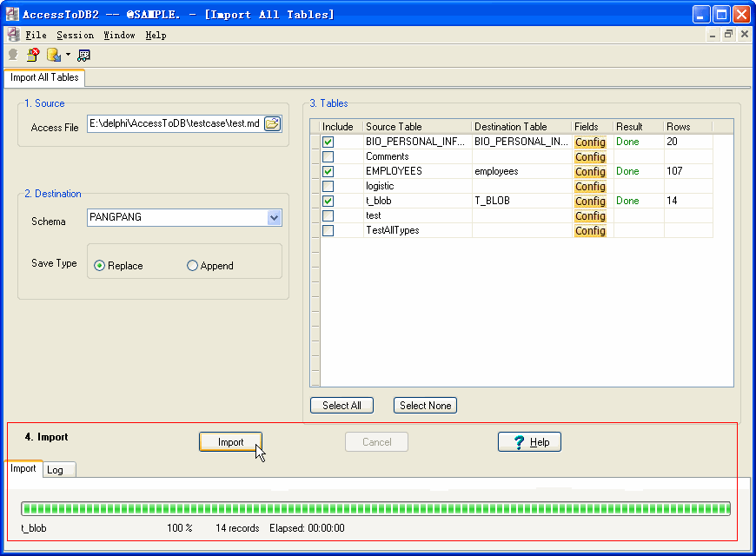Click the Import button
The image size is (756, 556).
point(230,442)
